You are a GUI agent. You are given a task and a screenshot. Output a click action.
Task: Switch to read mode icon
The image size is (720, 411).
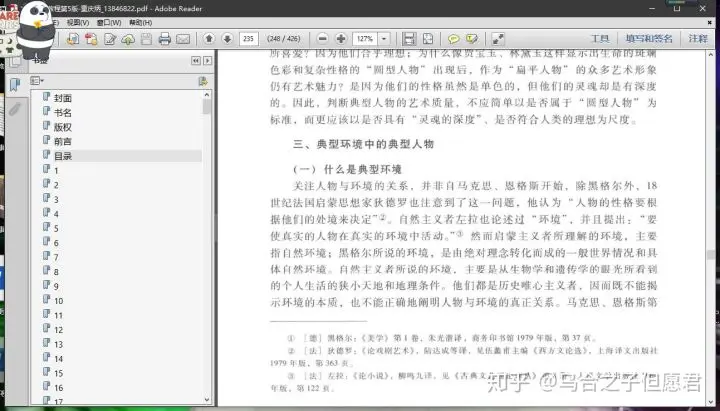click(498, 39)
